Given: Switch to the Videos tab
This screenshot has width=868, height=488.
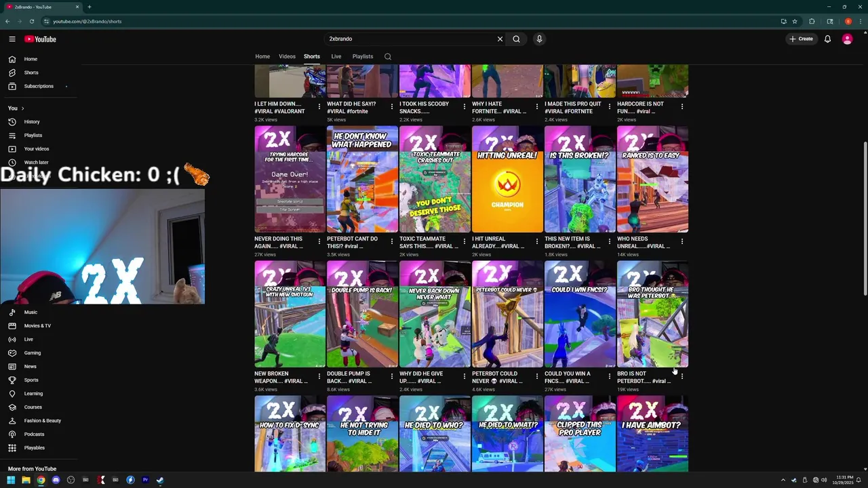Looking at the screenshot, I should tap(287, 56).
